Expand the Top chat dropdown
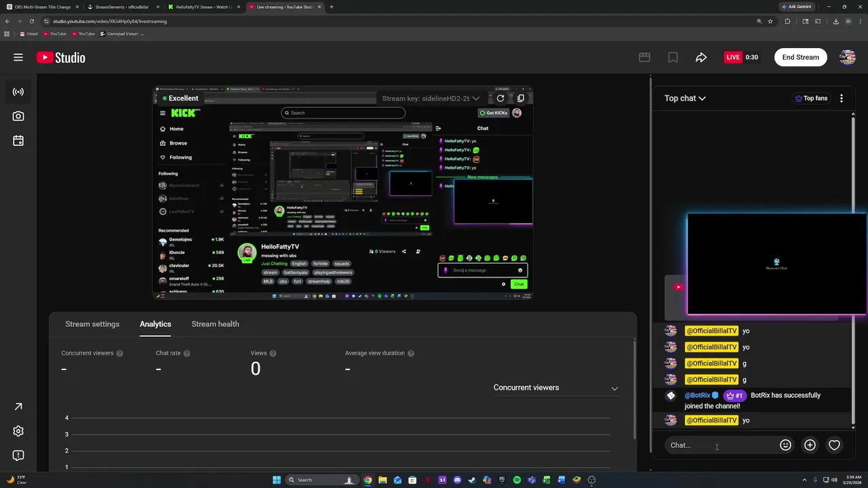868x488 pixels. coord(685,98)
